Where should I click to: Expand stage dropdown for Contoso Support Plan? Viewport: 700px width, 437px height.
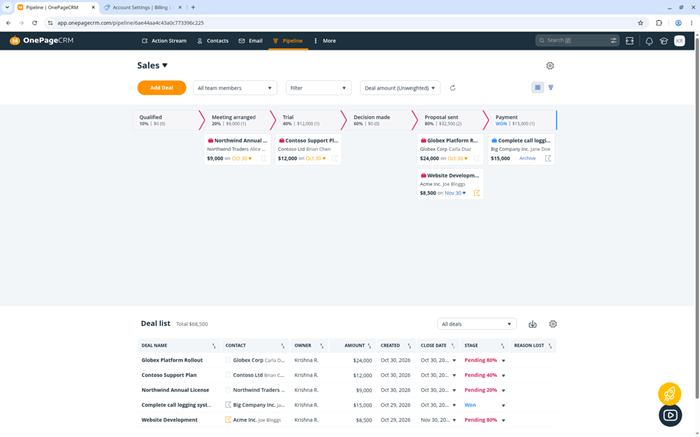pyautogui.click(x=504, y=376)
